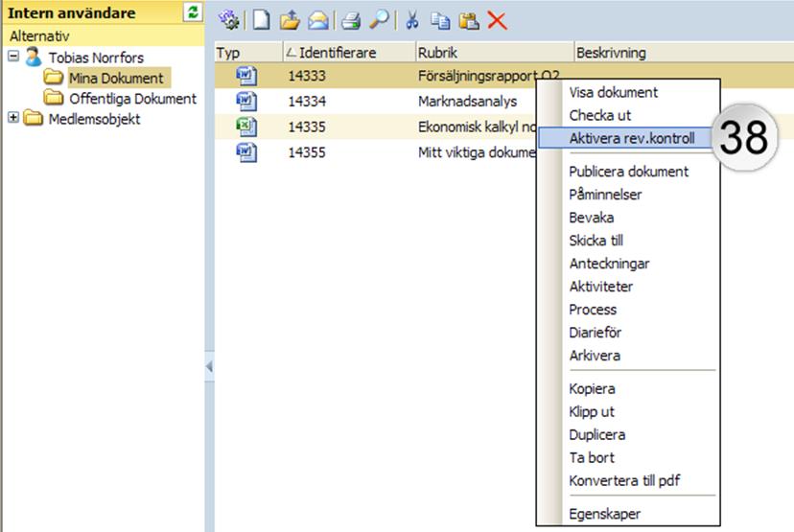Viewport: 794px width, 532px height.
Task: Create a new blank document from toolbar
Action: pyautogui.click(x=261, y=20)
